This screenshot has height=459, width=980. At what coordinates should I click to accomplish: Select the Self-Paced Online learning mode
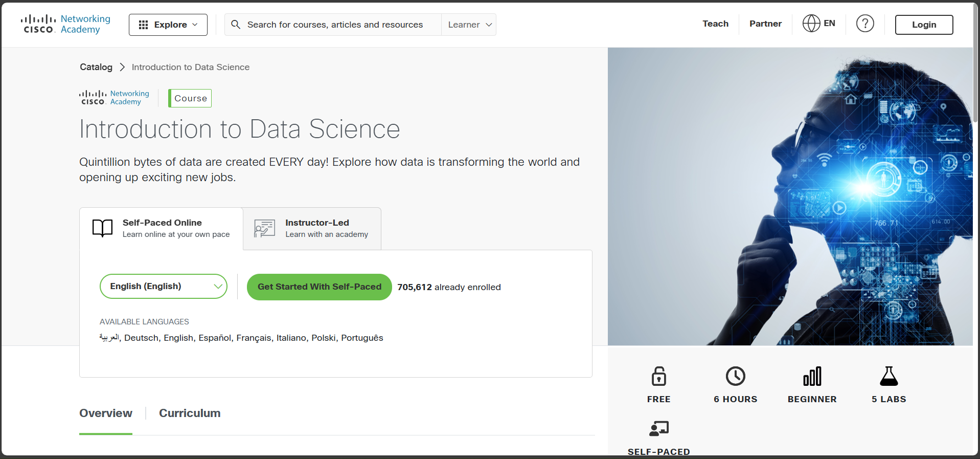click(x=161, y=228)
